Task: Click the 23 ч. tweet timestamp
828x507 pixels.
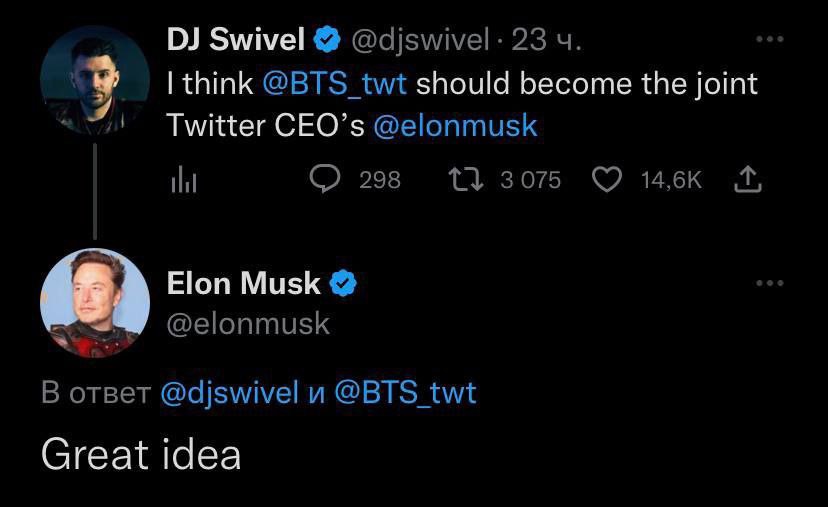Action: (x=546, y=40)
